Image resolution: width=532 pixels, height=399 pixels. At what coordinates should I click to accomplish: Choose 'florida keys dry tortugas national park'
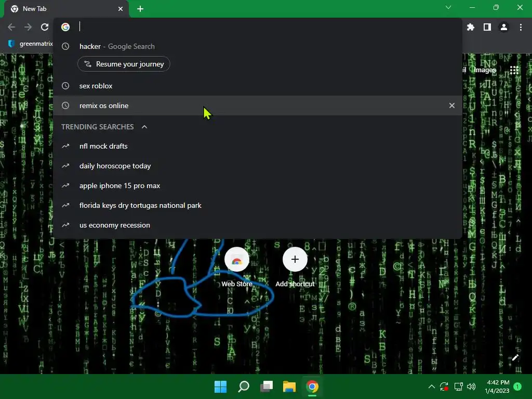[x=258, y=205]
